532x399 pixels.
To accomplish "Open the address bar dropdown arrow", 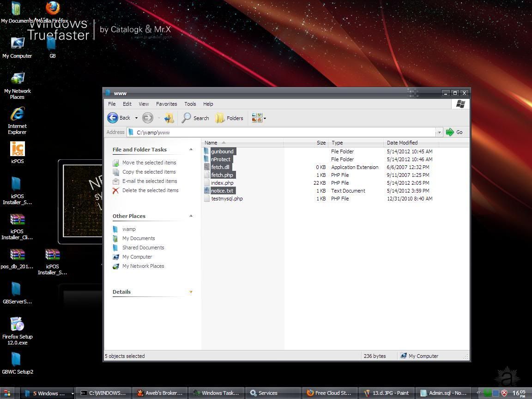I will coord(439,132).
